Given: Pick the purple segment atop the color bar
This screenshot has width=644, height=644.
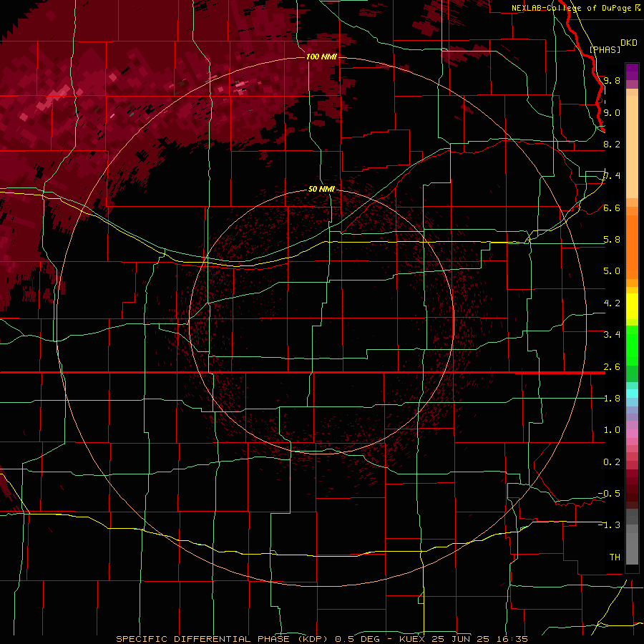Looking at the screenshot, I should coord(632,72).
